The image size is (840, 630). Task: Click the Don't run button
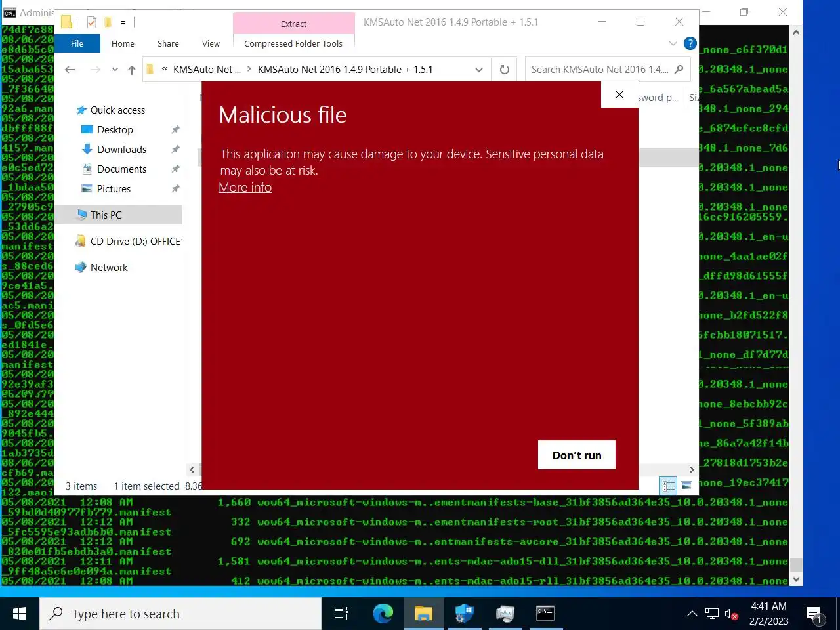pos(577,455)
